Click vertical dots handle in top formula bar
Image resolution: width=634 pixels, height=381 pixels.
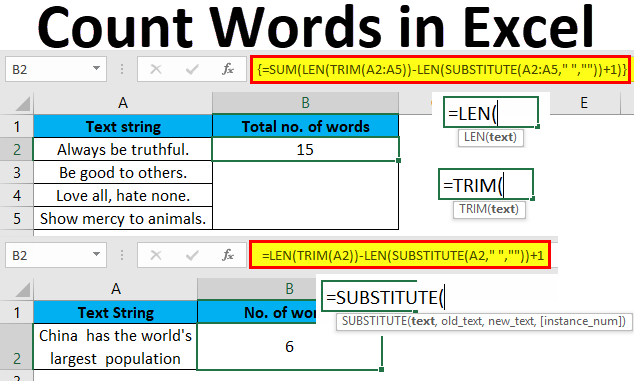(122, 69)
